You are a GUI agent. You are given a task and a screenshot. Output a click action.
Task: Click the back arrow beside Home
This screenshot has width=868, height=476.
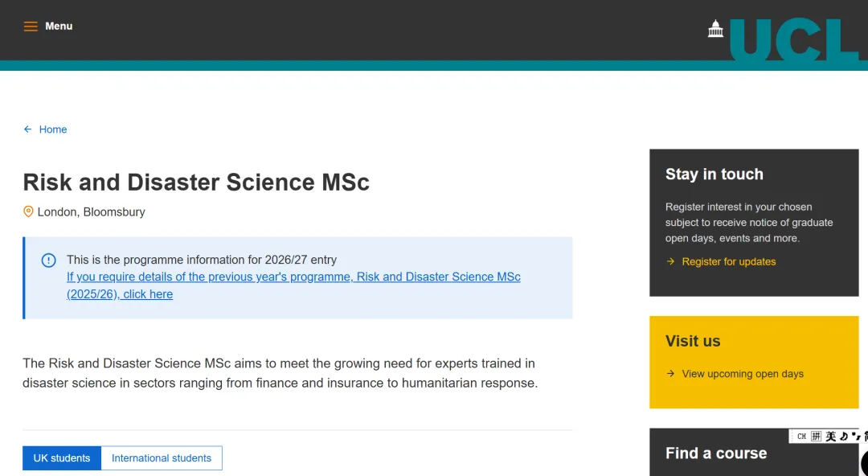[28, 129]
